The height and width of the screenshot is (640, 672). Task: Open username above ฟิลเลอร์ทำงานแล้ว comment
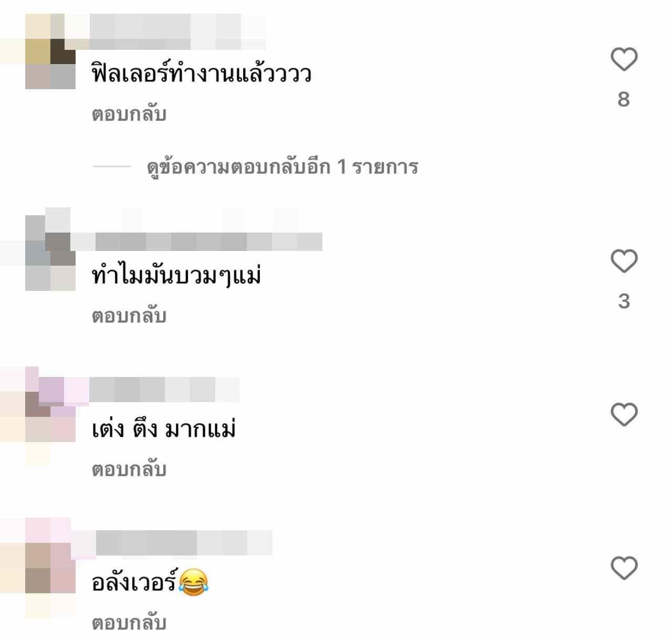coord(178,32)
